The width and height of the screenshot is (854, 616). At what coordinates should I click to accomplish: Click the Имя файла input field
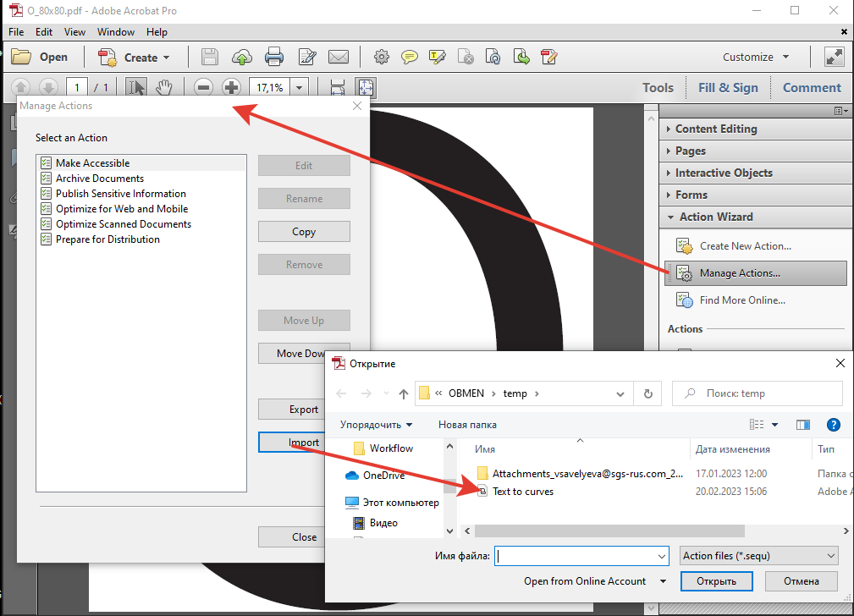click(x=581, y=556)
